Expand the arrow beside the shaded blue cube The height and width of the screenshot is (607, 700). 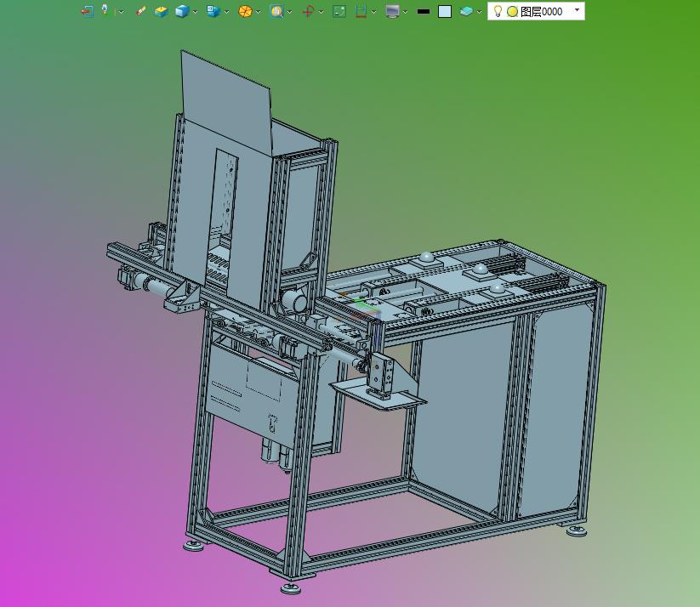[195, 12]
